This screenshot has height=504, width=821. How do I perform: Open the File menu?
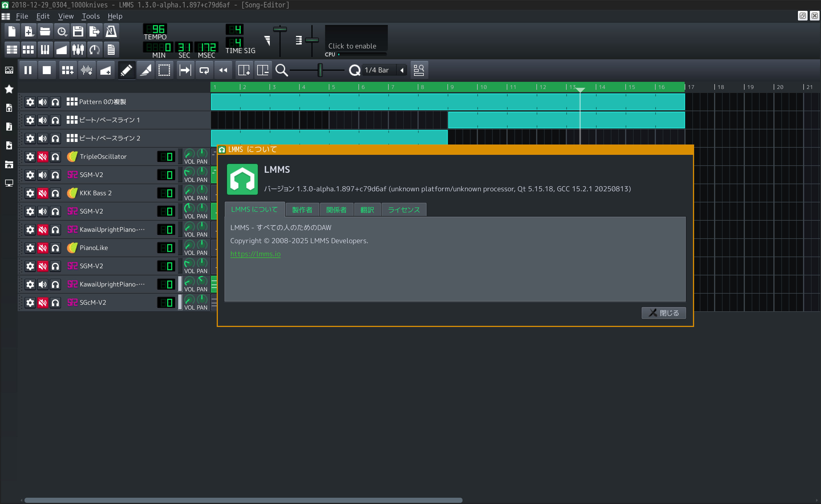point(22,16)
